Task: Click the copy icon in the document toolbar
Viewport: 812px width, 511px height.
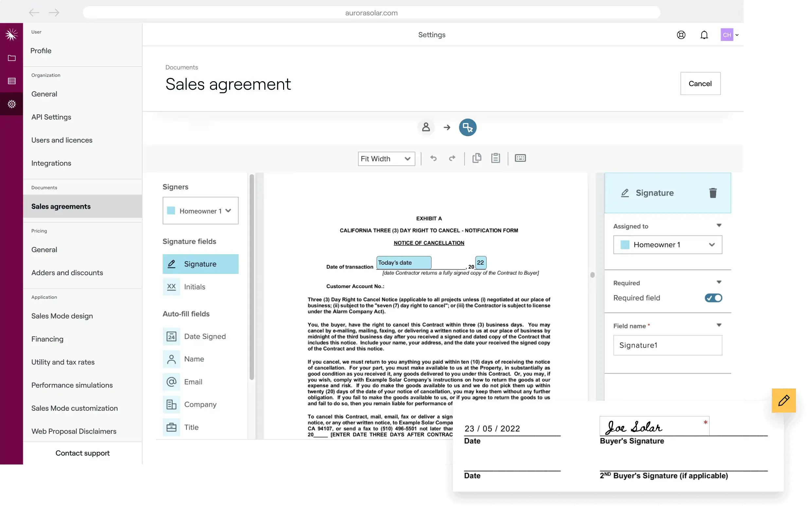Action: 477,158
